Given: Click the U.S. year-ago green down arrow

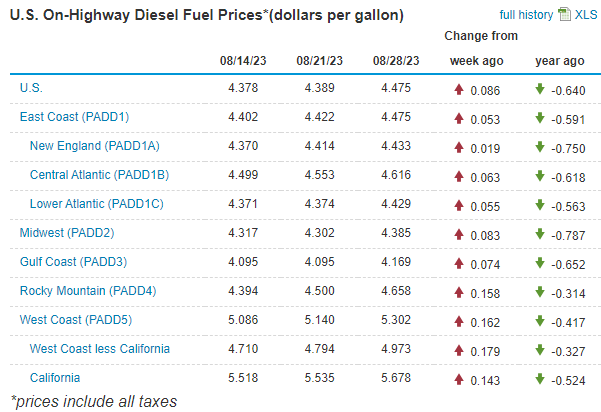Looking at the screenshot, I should (x=540, y=88).
